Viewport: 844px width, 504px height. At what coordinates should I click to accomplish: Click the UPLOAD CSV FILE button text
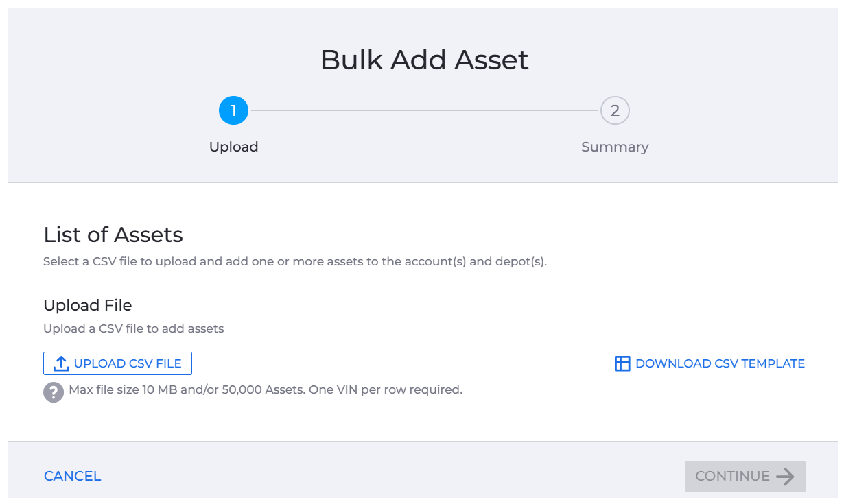point(128,363)
